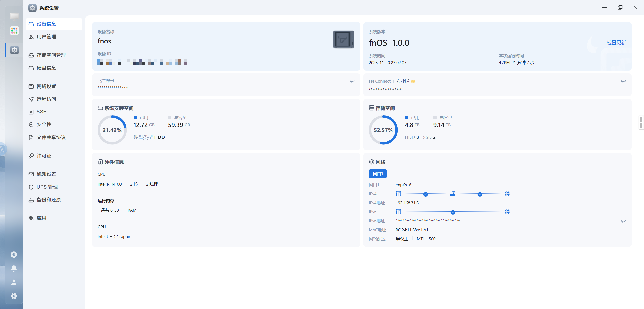The height and width of the screenshot is (309, 644).
Task: Click the storage usage 52.57% ring
Action: coord(383,130)
